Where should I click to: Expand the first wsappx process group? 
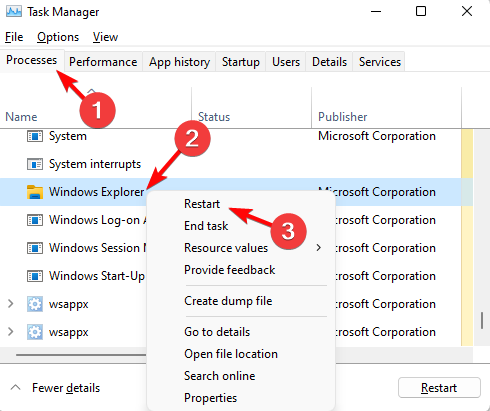[11, 304]
